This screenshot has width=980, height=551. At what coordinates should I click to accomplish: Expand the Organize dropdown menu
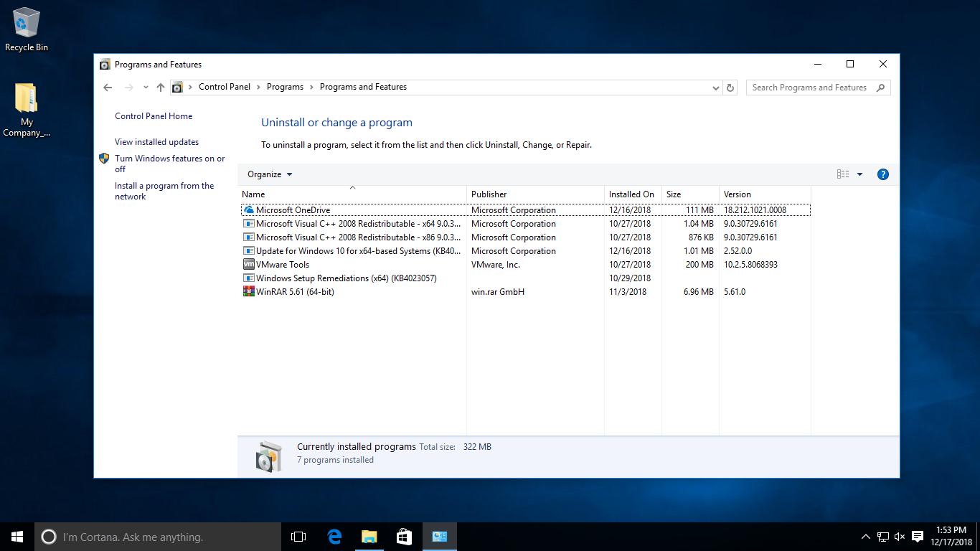270,174
